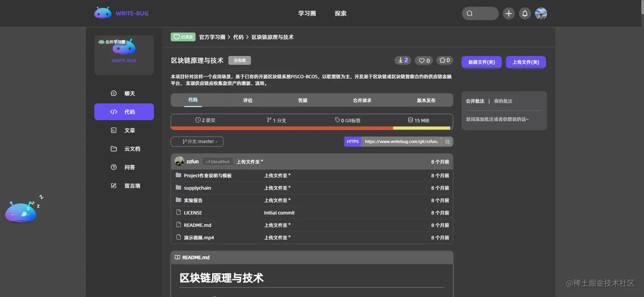Open the notifications bell icon
Screen dimensions: 644x297
pos(525,14)
